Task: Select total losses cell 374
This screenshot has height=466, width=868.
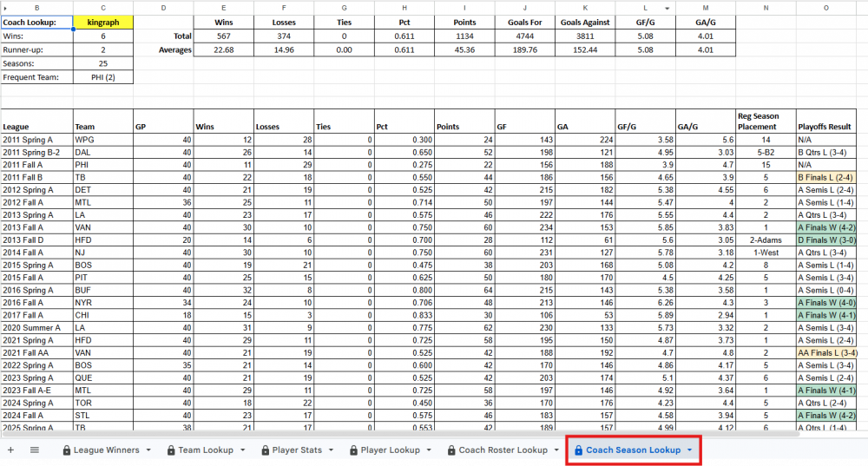Action: pos(284,36)
